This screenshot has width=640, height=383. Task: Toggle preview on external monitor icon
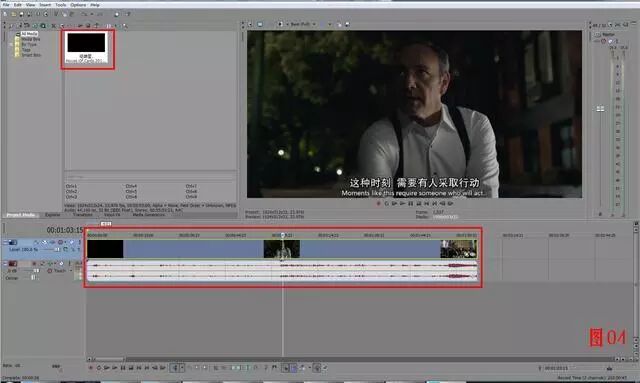point(260,24)
